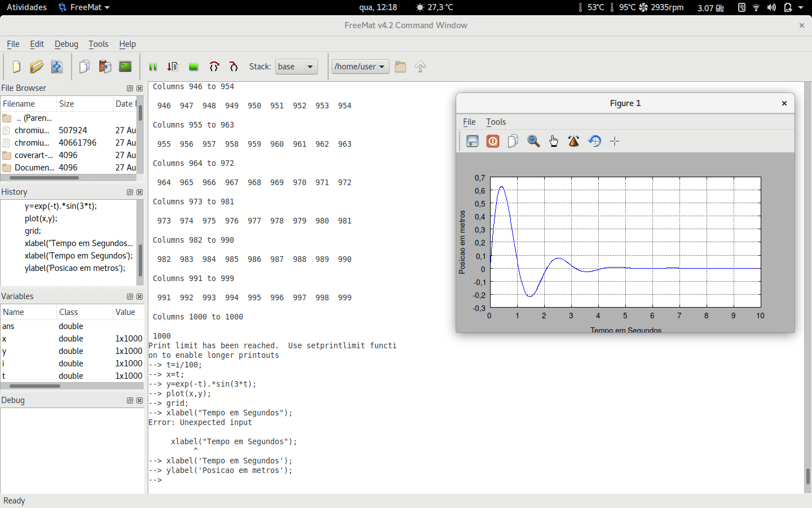812x508 pixels.
Task: Select the pan hand tool in Figure 1
Action: (554, 141)
